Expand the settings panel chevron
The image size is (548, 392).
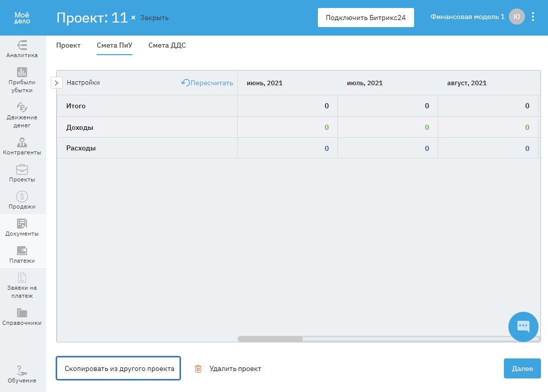tap(57, 83)
